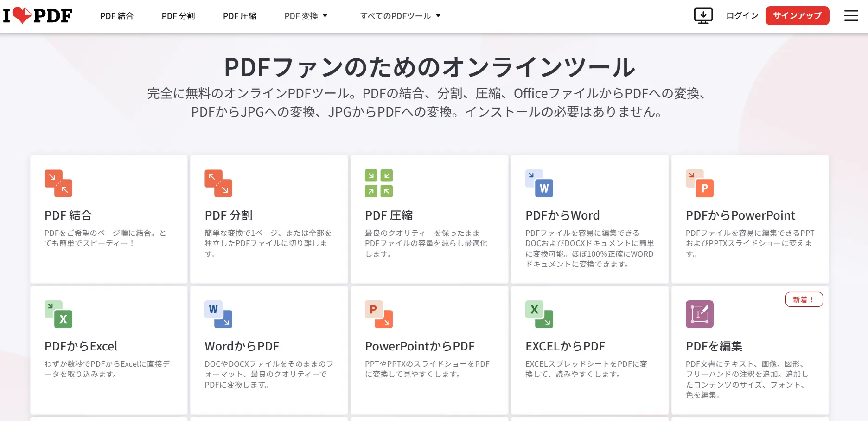Open the PowerPointからPDF card title
The width and height of the screenshot is (868, 421).
click(x=420, y=346)
